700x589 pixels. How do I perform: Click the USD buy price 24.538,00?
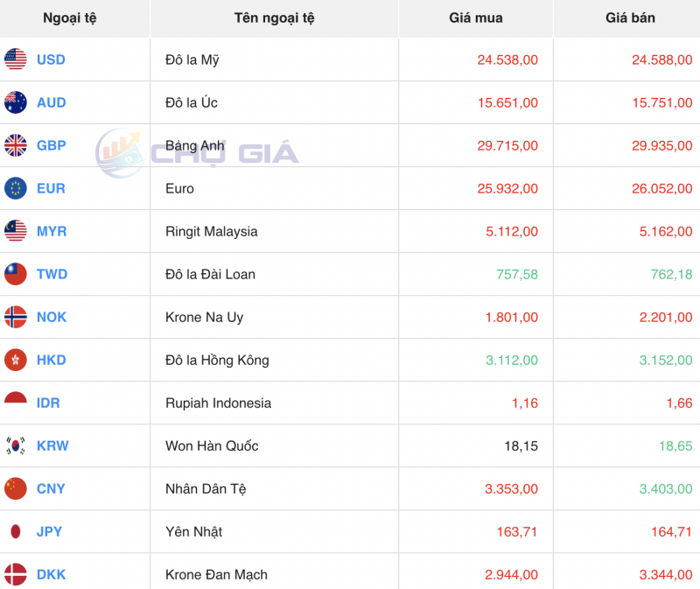coord(506,60)
